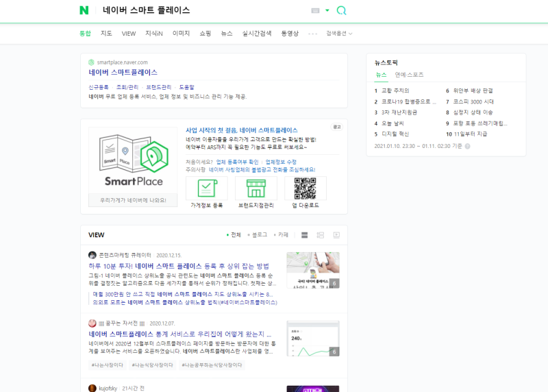
Task: Click the 브랜드지점관리 store icon
Action: click(256, 188)
